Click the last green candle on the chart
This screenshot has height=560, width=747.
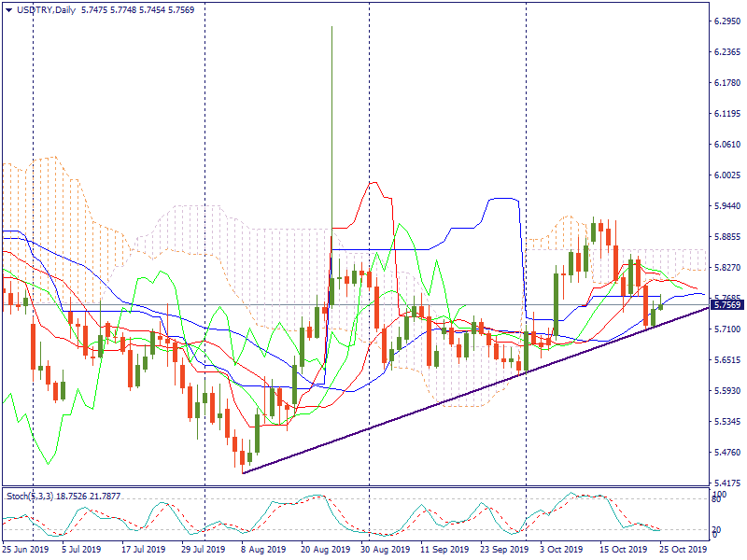[661, 305]
